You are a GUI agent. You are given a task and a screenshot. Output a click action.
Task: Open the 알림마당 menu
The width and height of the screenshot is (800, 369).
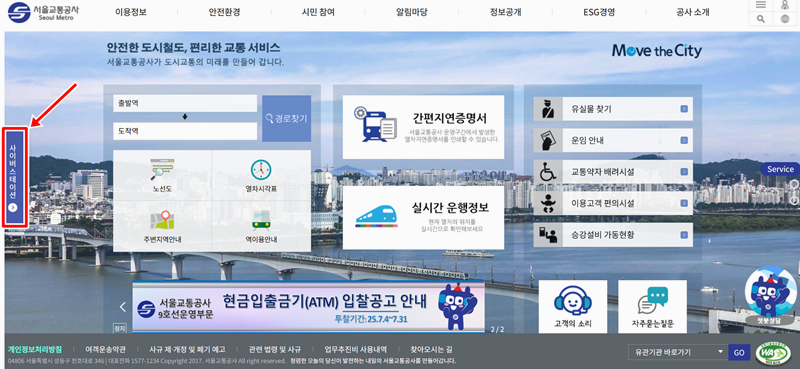point(412,12)
